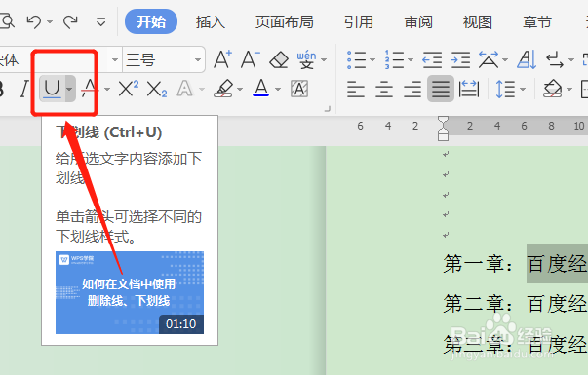Viewport: 588px width, 375px height.
Task: Apply the blue font color
Action: tap(261, 89)
